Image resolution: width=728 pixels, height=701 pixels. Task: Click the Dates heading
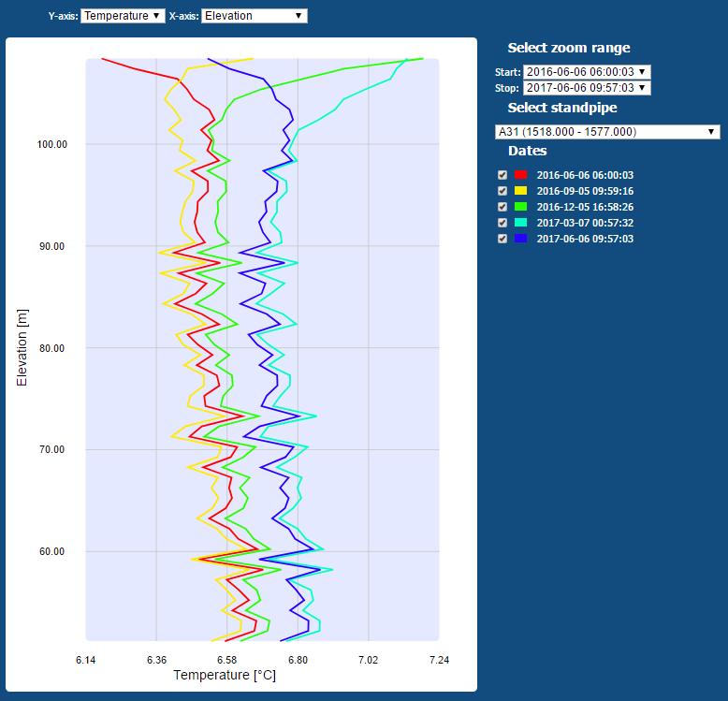pos(528,151)
